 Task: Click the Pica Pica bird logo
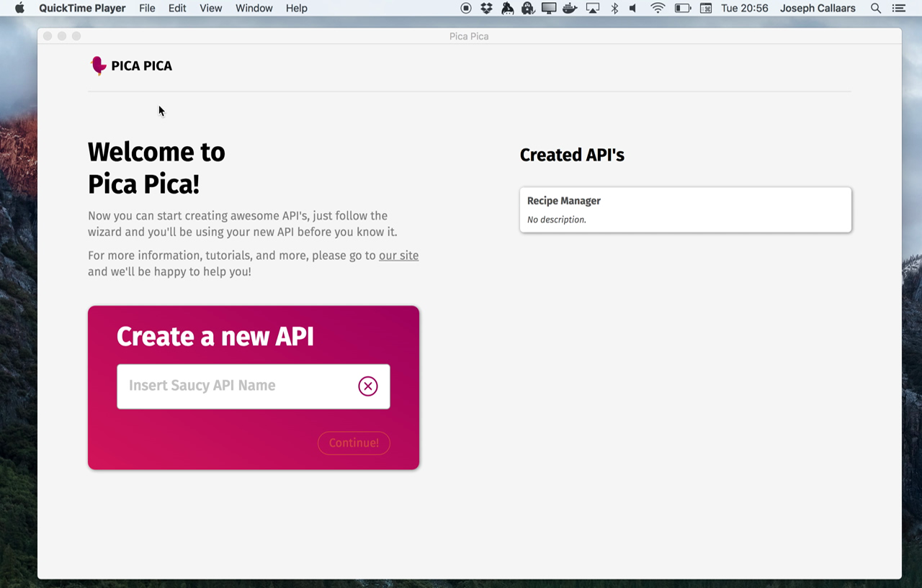point(99,65)
